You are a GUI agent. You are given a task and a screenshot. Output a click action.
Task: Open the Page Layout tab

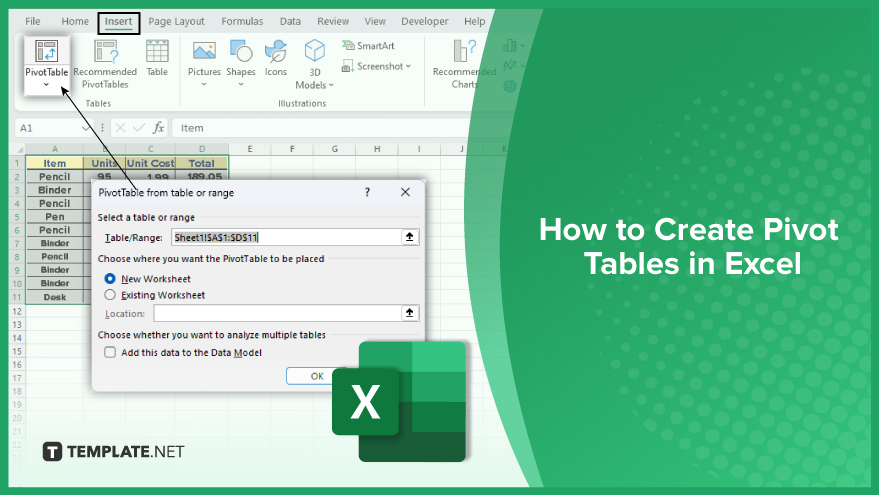[x=176, y=21]
